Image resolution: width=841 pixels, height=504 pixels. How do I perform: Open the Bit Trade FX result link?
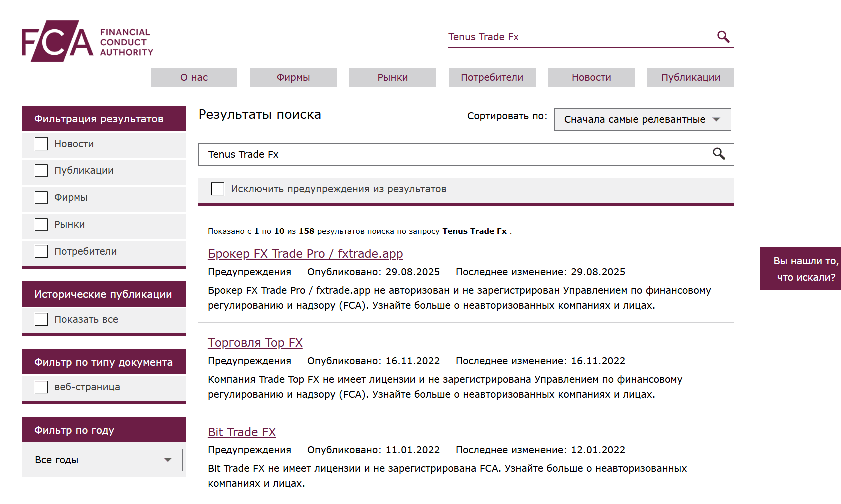(x=242, y=432)
